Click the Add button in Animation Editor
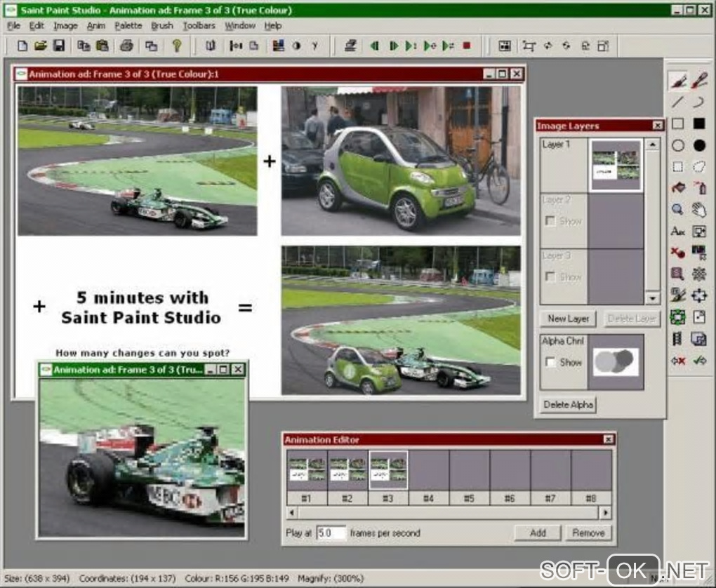Image resolution: width=716 pixels, height=588 pixels. [x=538, y=533]
